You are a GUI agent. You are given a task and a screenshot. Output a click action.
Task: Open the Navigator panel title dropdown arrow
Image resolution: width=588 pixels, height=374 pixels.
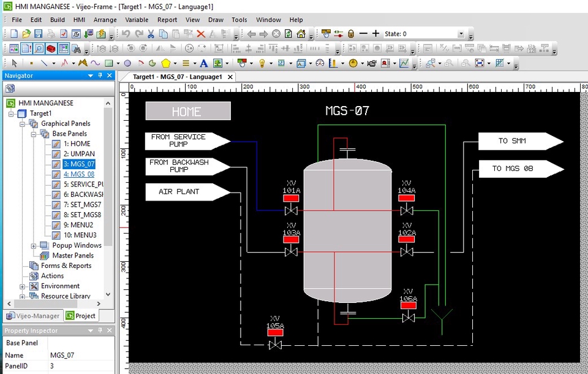coord(91,75)
